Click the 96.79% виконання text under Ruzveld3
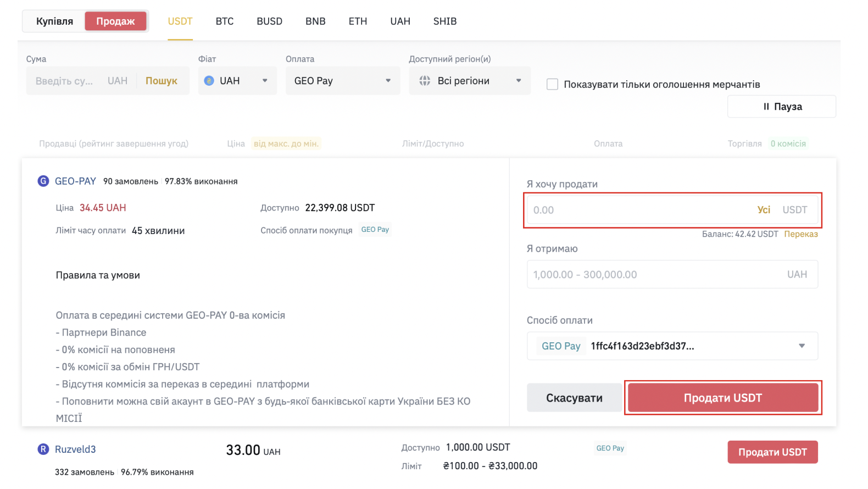Viewport: 868px width, 489px height. pos(157,472)
